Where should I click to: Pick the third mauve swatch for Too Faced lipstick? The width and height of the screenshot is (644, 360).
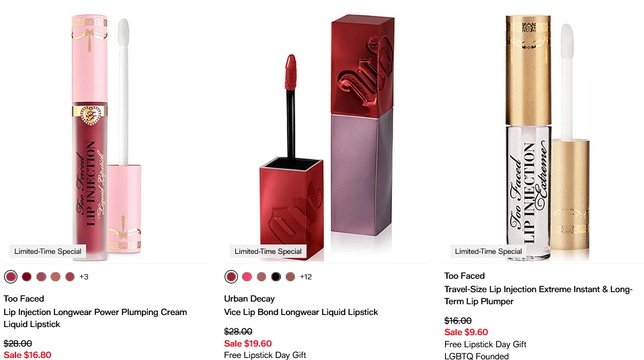41,277
